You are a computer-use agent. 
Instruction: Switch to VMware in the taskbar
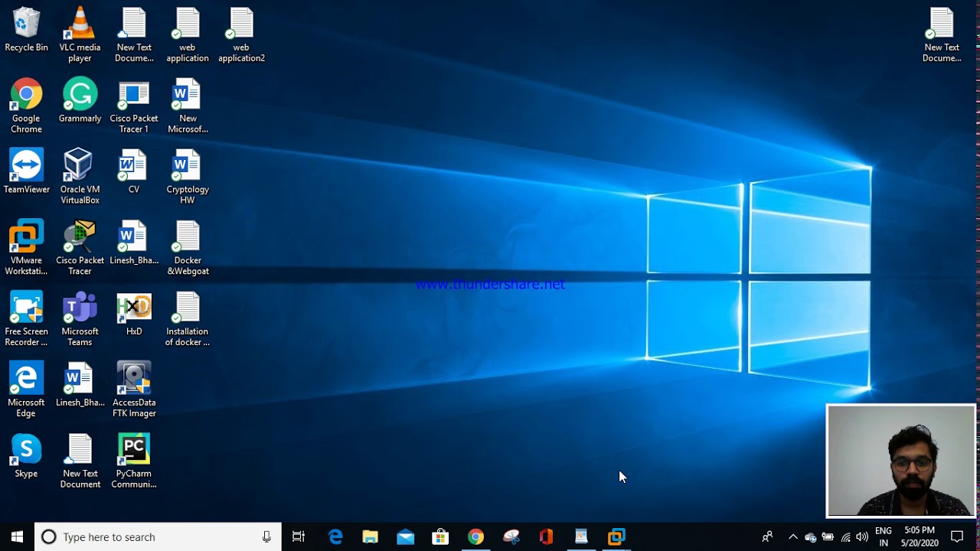tap(616, 537)
